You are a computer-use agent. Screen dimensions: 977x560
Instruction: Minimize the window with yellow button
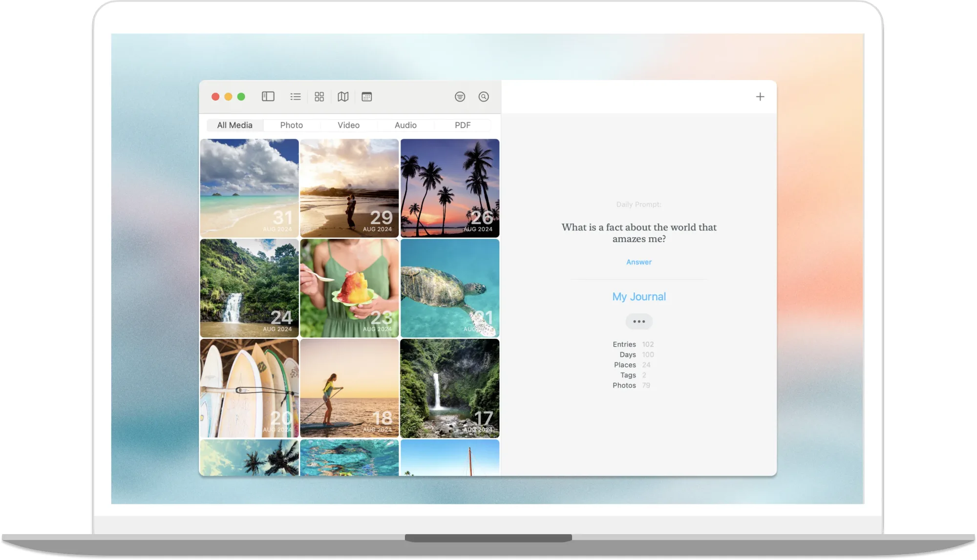pos(228,97)
